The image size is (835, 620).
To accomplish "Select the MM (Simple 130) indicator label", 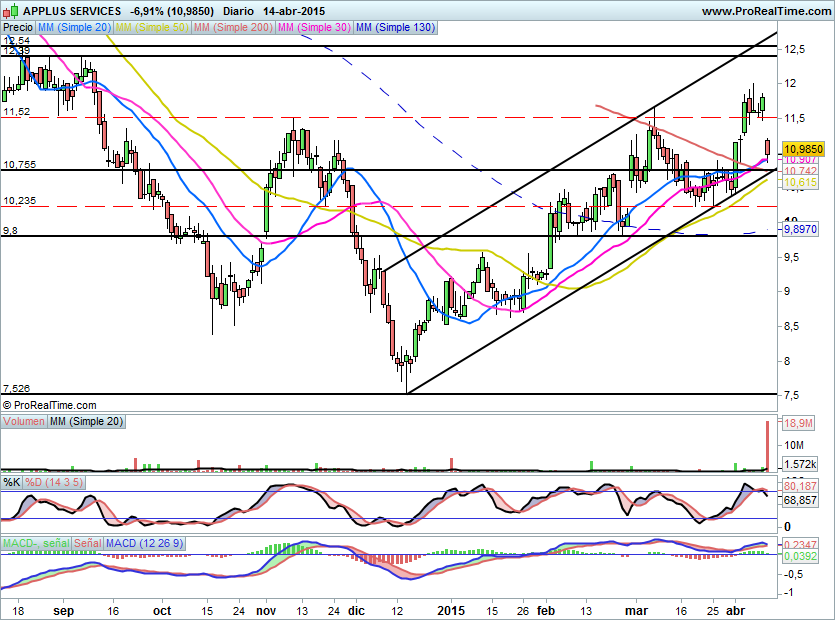I will [x=395, y=28].
